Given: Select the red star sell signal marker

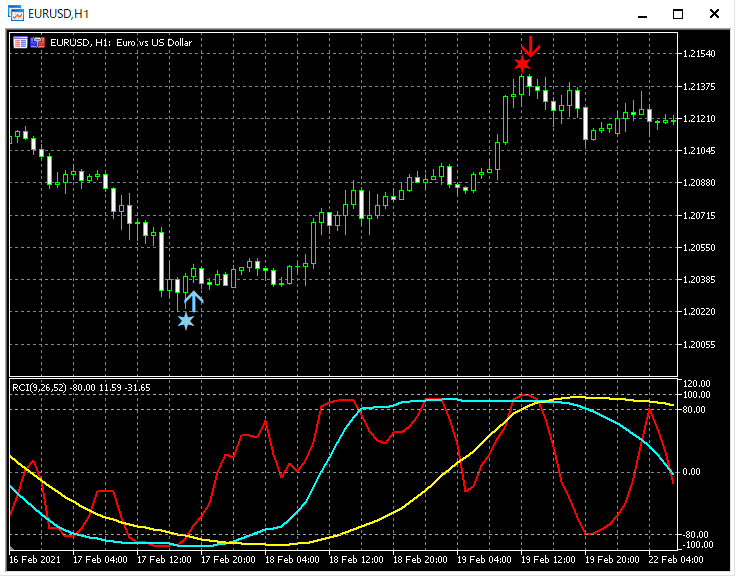Looking at the screenshot, I should coord(522,64).
